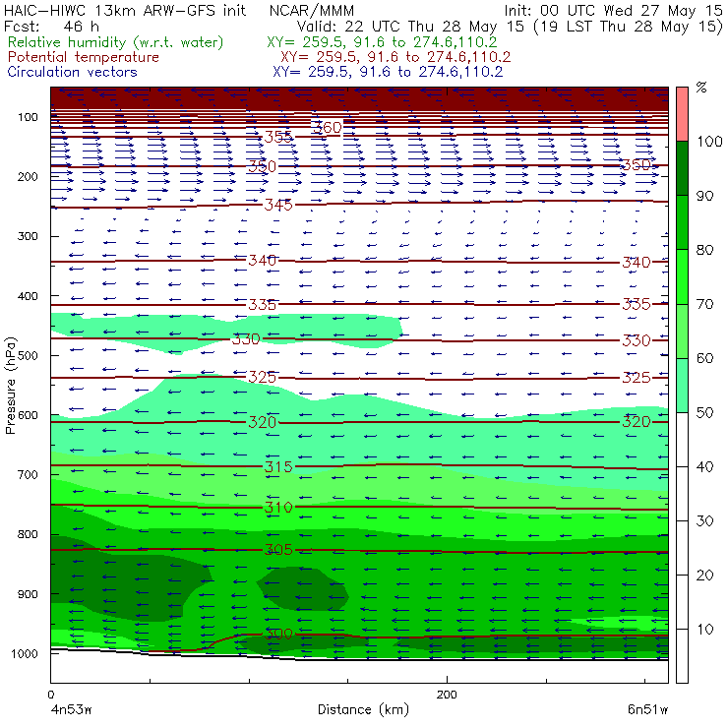
Task: Click the '1000' pressure axis tick label
Action: (25, 653)
